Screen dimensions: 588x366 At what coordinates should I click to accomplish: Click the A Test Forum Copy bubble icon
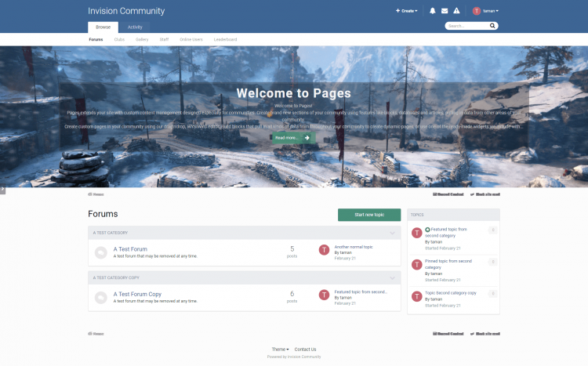click(x=101, y=297)
